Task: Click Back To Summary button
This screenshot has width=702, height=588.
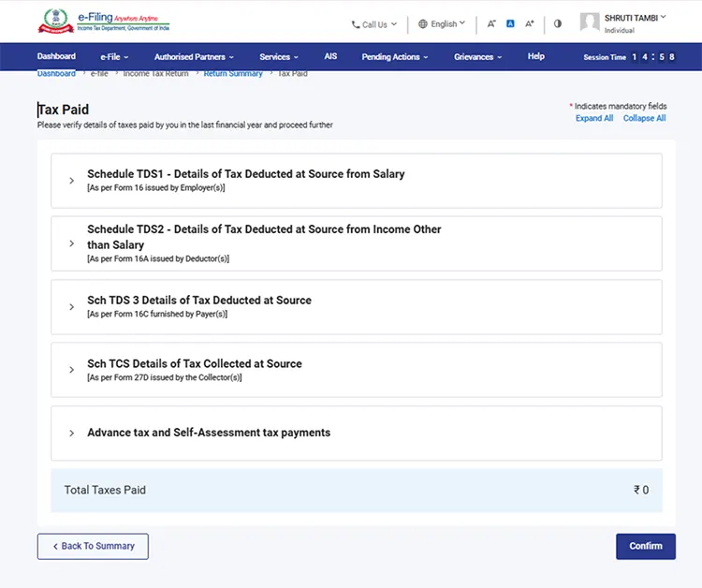Action: (93, 547)
